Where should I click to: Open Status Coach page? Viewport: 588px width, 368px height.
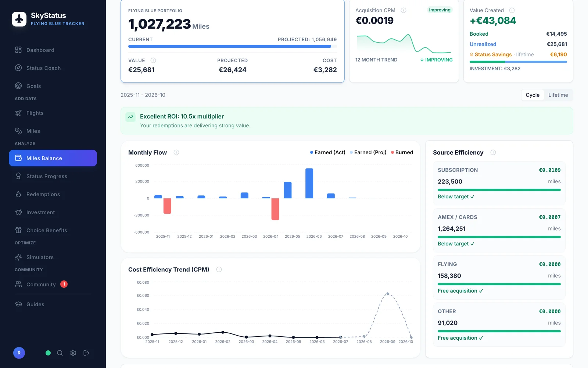(x=53, y=68)
